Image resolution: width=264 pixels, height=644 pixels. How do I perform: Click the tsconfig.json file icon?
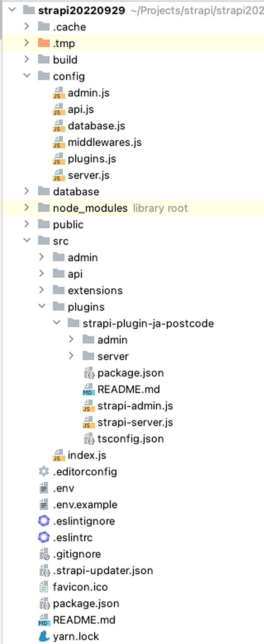88,439
